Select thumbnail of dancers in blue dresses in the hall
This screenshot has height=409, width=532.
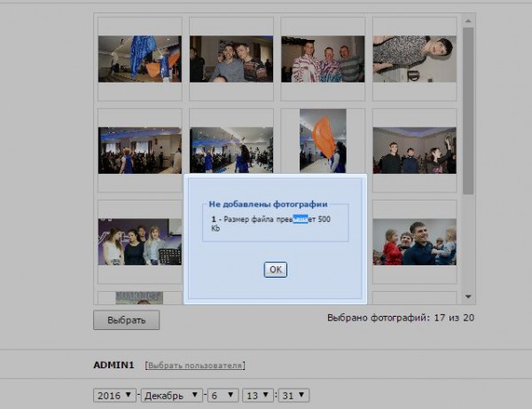pyautogui.click(x=231, y=150)
